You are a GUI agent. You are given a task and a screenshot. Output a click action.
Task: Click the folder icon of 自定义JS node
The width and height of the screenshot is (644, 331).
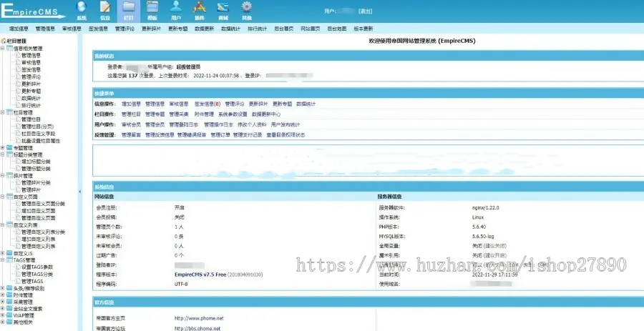pyautogui.click(x=9, y=254)
